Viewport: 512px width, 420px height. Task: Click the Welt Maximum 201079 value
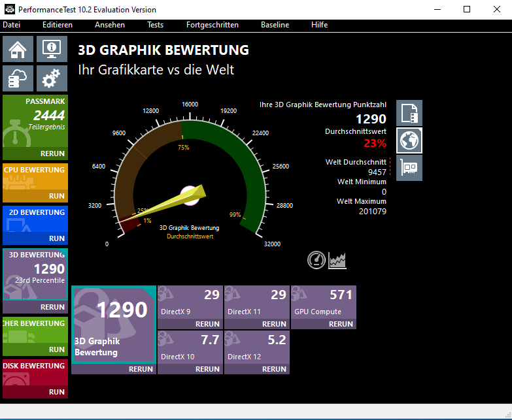coord(373,211)
